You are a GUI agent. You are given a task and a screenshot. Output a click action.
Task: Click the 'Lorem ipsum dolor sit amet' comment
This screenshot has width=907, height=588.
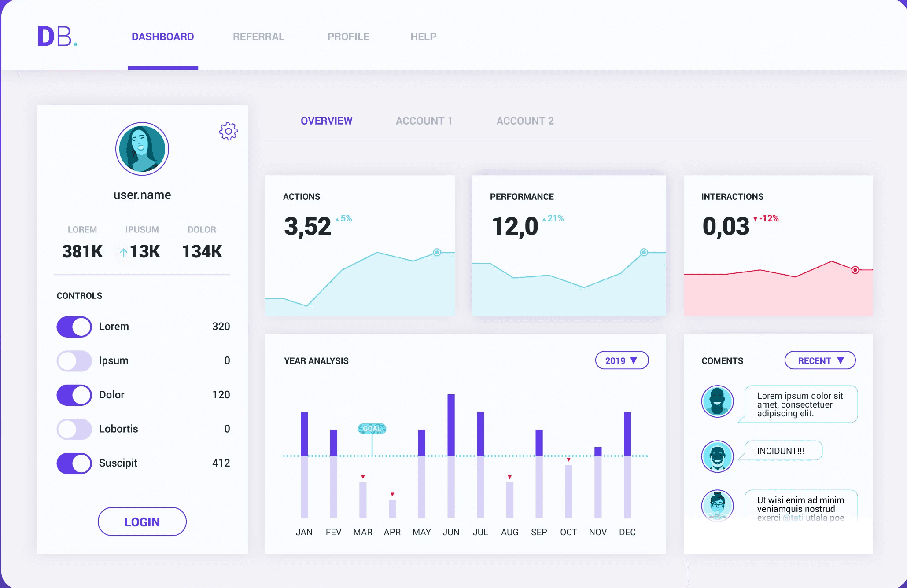tap(800, 404)
